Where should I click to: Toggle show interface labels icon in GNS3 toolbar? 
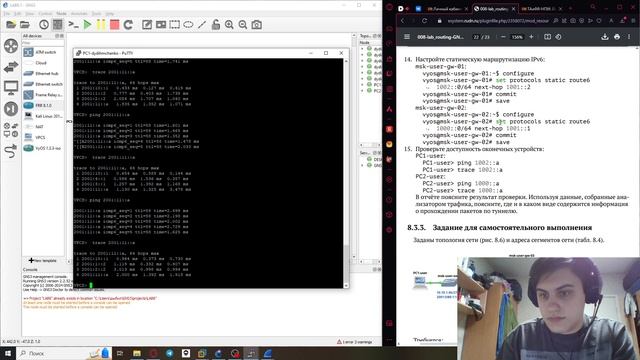58,25
